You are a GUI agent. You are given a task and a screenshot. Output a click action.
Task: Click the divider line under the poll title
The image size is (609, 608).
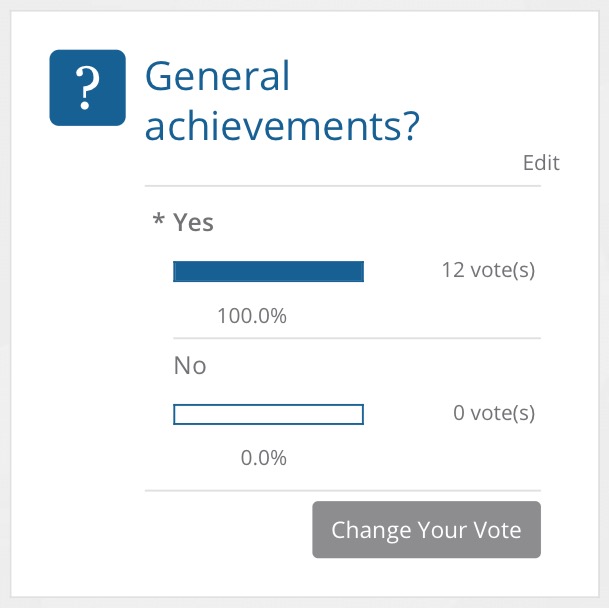pos(343,186)
